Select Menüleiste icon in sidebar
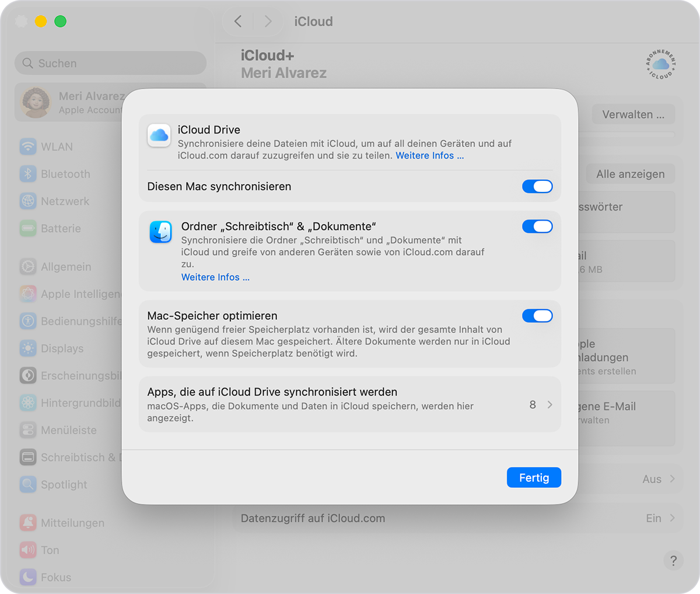This screenshot has height=594, width=700. [28, 430]
